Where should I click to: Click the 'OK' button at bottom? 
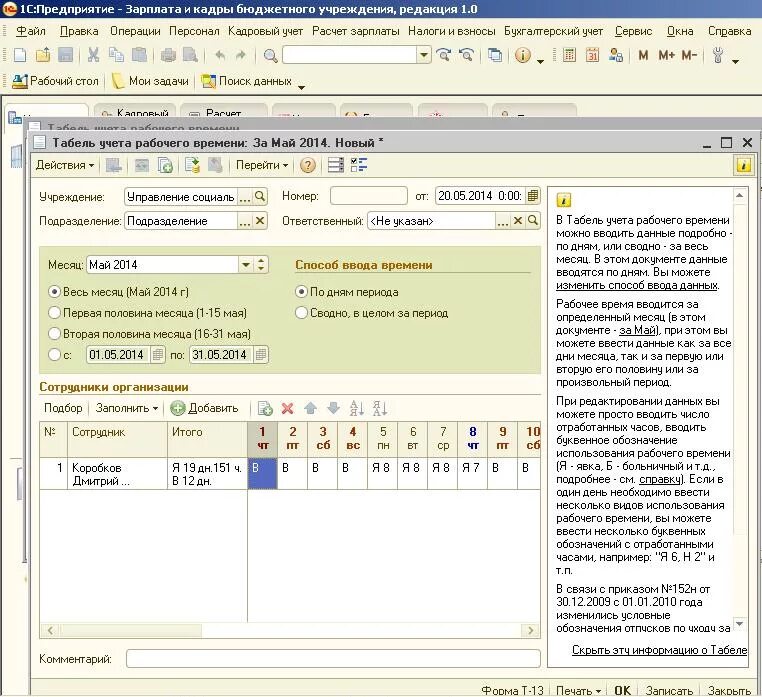coord(623,691)
